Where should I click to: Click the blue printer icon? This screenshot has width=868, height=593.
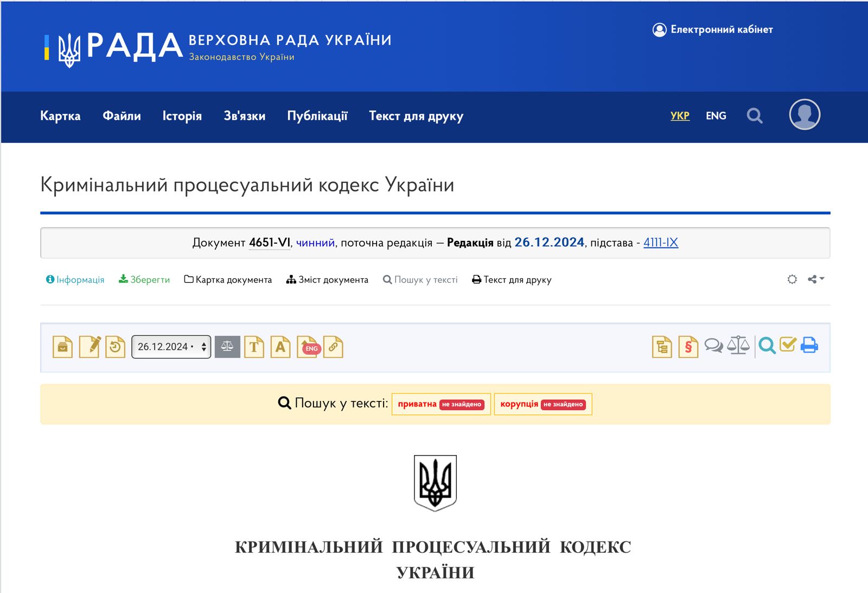click(809, 345)
